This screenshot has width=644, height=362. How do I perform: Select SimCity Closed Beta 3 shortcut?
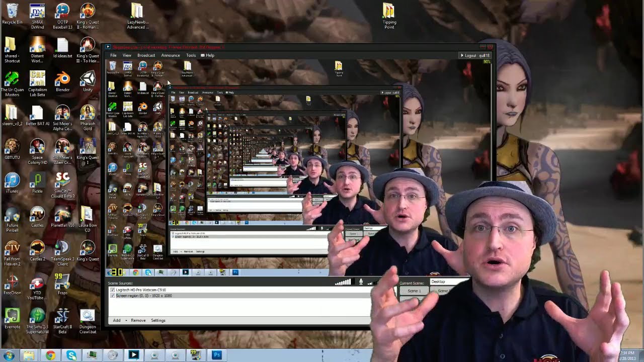62,186
